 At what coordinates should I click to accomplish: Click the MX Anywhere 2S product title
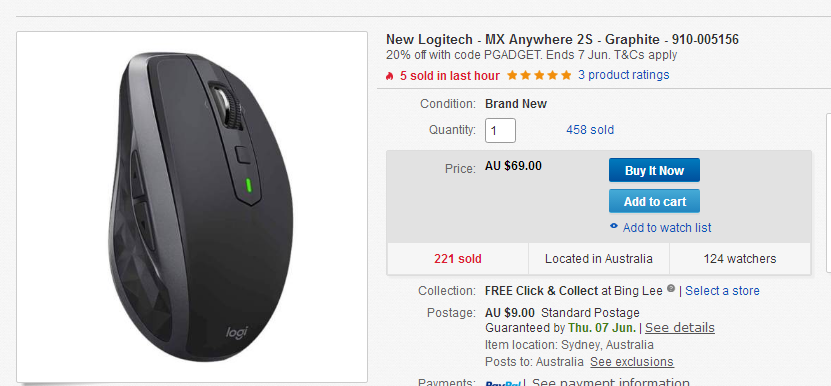pyautogui.click(x=562, y=40)
